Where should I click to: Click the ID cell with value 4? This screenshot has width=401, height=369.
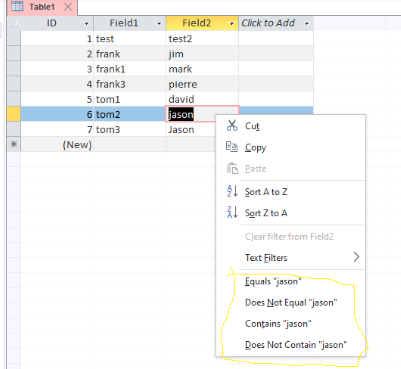point(57,84)
